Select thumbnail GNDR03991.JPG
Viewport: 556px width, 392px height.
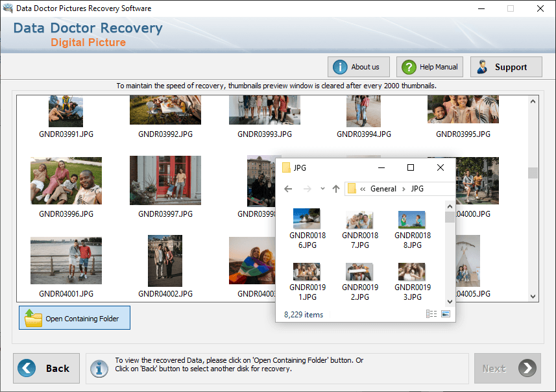pos(66,111)
